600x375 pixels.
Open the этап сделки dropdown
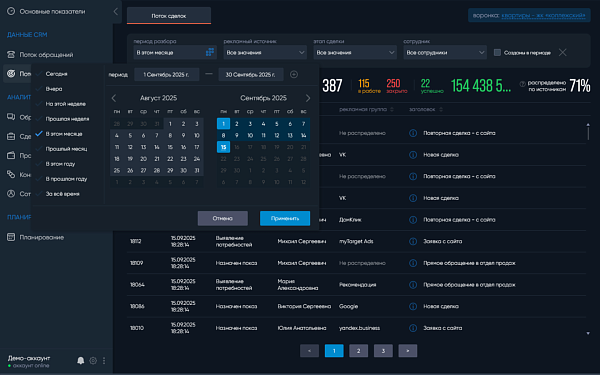[355, 52]
